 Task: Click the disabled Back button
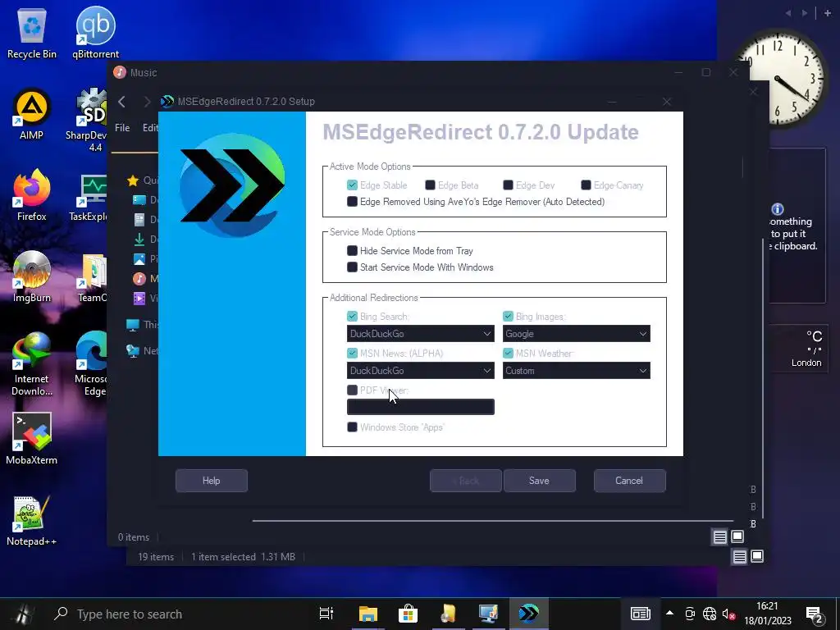(x=466, y=481)
